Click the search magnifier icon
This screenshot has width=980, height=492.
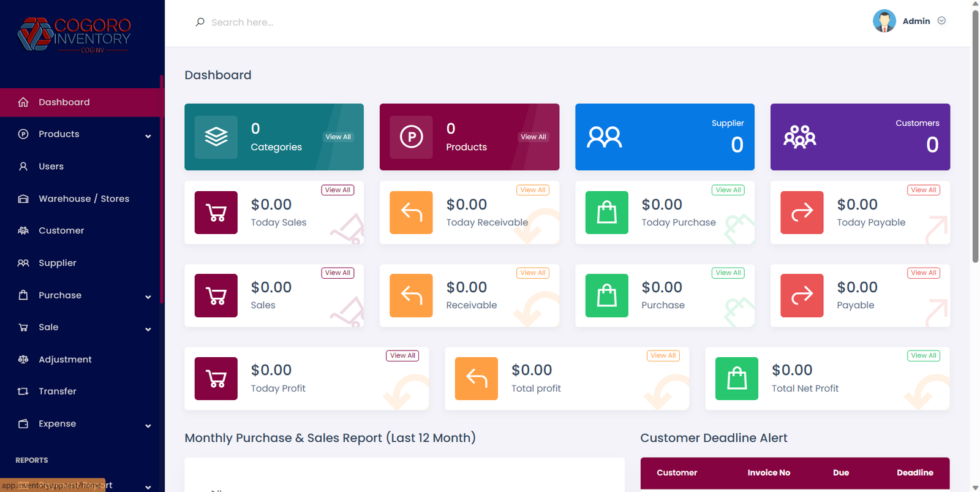click(x=200, y=22)
